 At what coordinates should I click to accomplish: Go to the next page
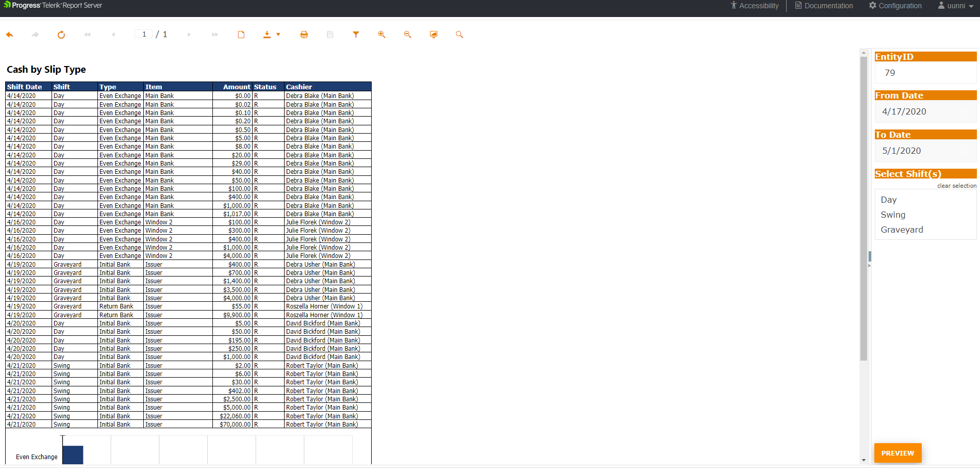click(189, 35)
